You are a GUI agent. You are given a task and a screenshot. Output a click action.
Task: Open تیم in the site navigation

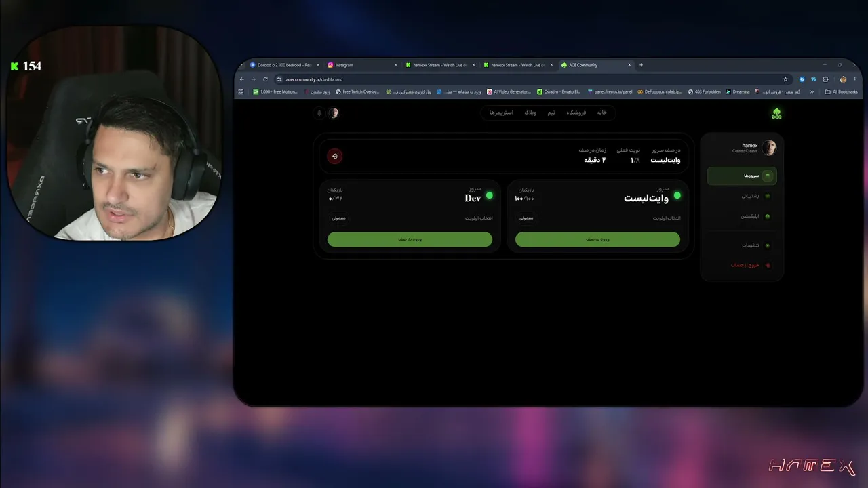click(x=551, y=113)
